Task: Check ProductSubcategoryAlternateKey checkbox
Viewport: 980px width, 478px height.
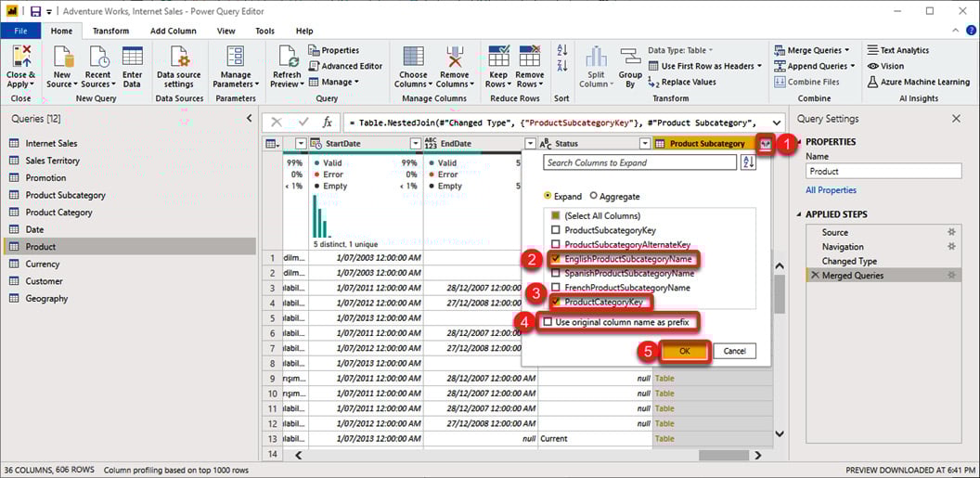Action: tap(556, 244)
